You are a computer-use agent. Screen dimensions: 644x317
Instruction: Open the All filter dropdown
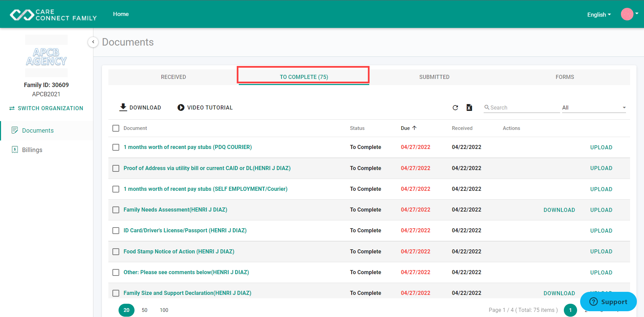[x=594, y=107]
